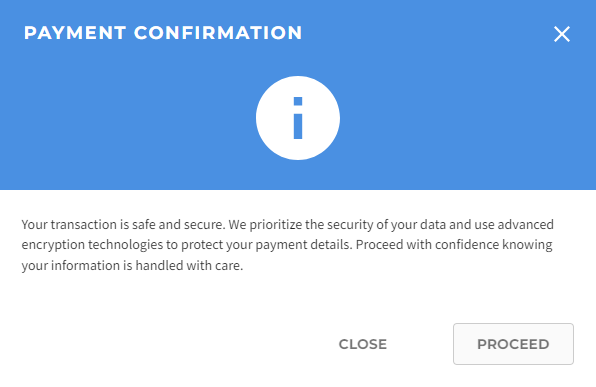Click the 'handled with care' sentence ending
596x387 pixels.
(189, 265)
